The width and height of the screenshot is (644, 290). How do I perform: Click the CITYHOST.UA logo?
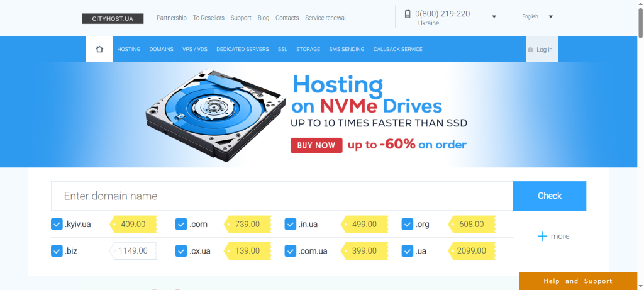pyautogui.click(x=113, y=18)
